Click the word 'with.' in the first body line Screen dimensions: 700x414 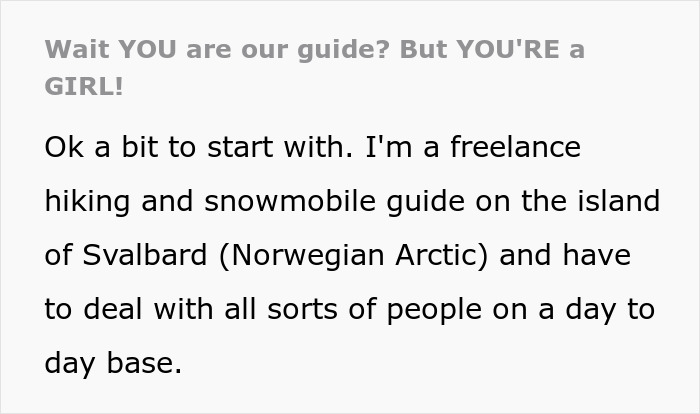[x=318, y=147]
